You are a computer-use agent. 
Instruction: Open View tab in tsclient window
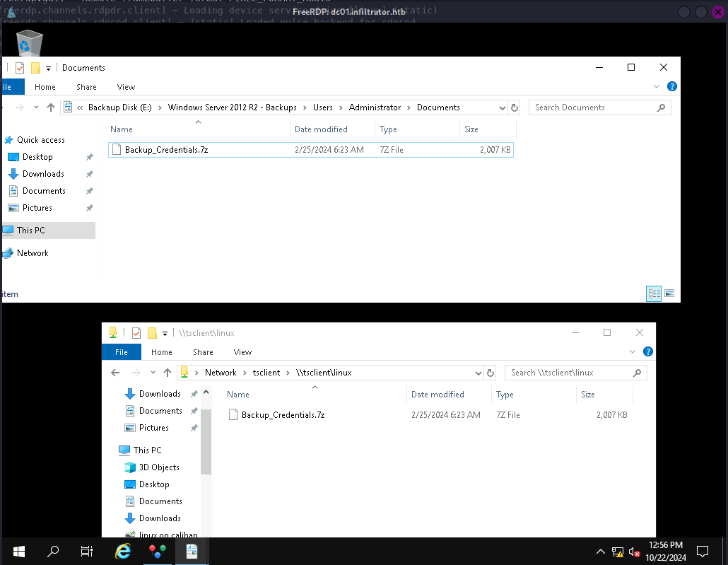(242, 352)
